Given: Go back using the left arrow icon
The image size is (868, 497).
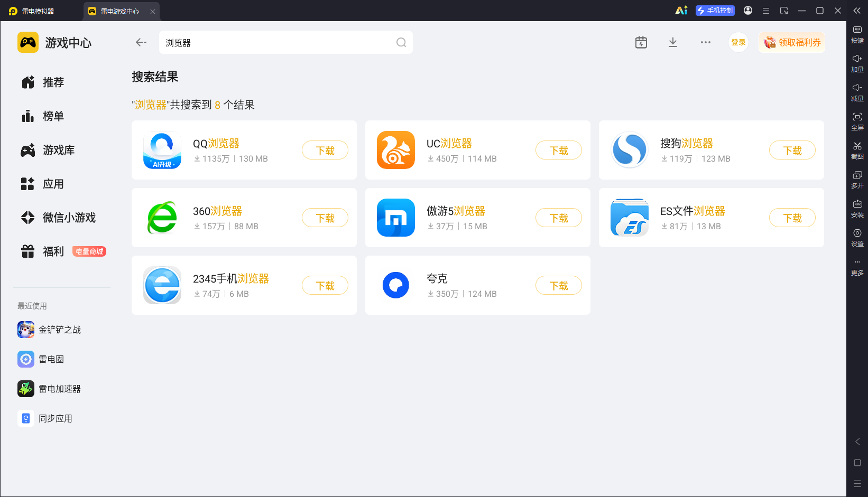Looking at the screenshot, I should (141, 42).
